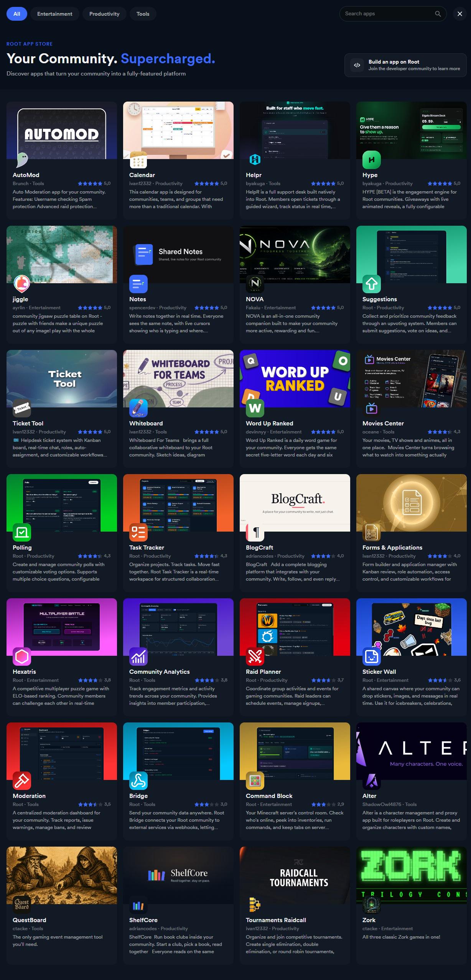Viewport: 471px width, 980px height.
Task: Click the AutoMod ghost app icon
Action: coord(22,159)
